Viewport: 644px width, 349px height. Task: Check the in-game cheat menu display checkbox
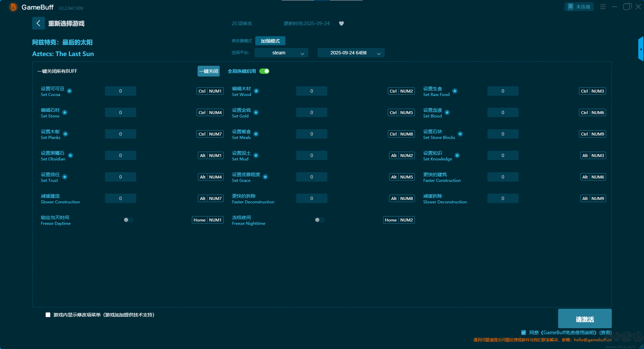[48, 315]
